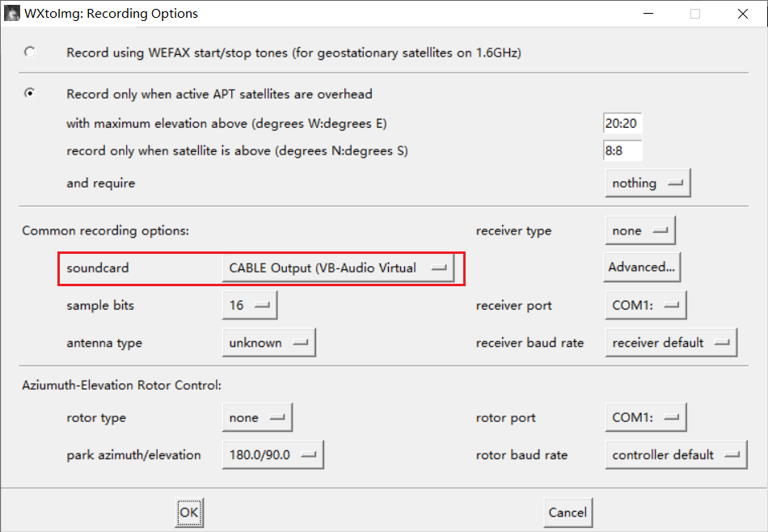The height and width of the screenshot is (532, 768).
Task: Click the Advanced... button
Action: pyautogui.click(x=642, y=268)
